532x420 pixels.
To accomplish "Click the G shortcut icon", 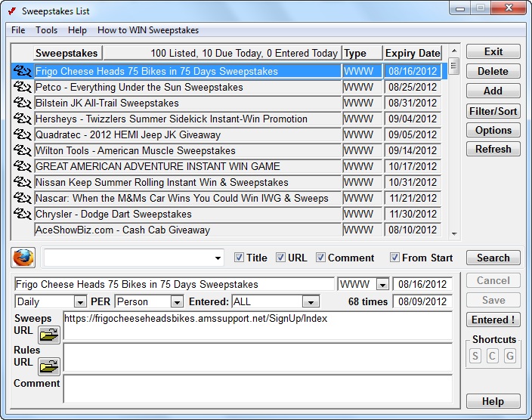I will click(x=509, y=356).
